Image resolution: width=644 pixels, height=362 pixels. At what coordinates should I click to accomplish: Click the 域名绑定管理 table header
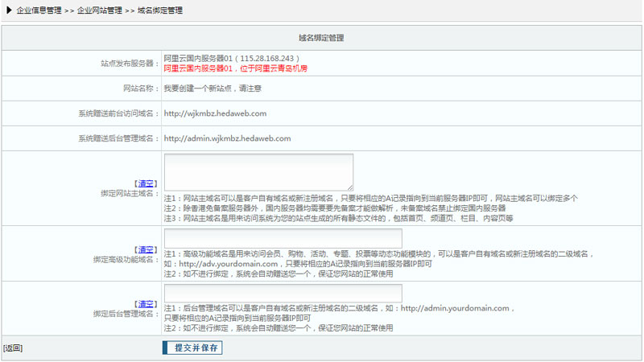click(x=322, y=38)
